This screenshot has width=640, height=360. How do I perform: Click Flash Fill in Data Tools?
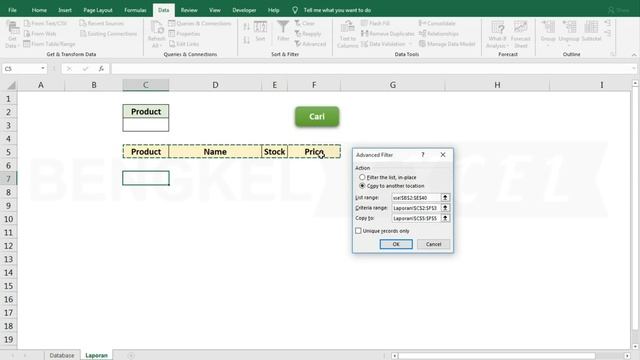point(375,23)
